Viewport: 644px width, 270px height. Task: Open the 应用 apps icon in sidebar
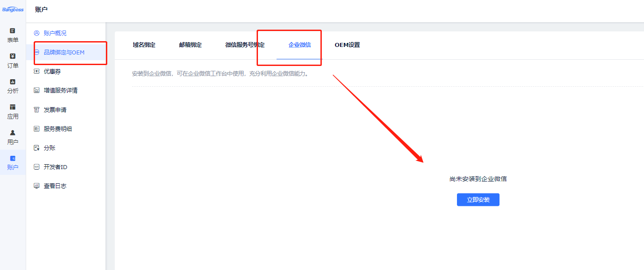[x=12, y=107]
